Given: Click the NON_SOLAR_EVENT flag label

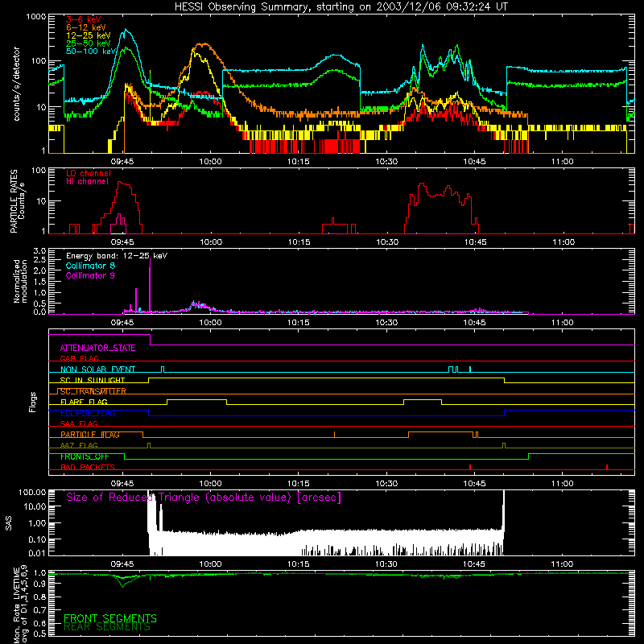Looking at the screenshot, I should [97, 369].
